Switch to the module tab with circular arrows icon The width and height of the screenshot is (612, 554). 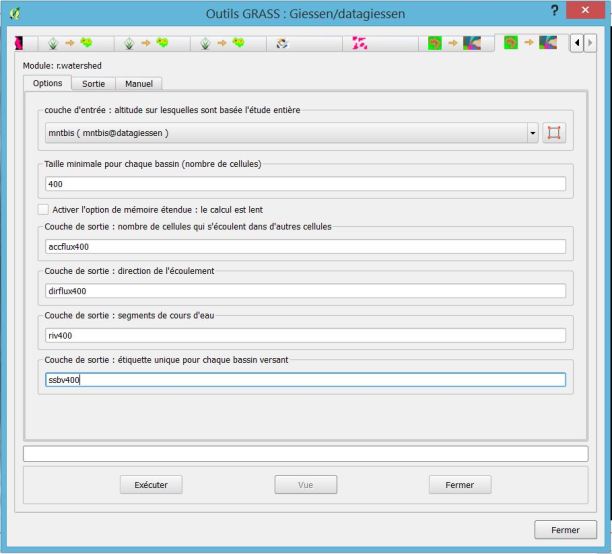pos(304,43)
